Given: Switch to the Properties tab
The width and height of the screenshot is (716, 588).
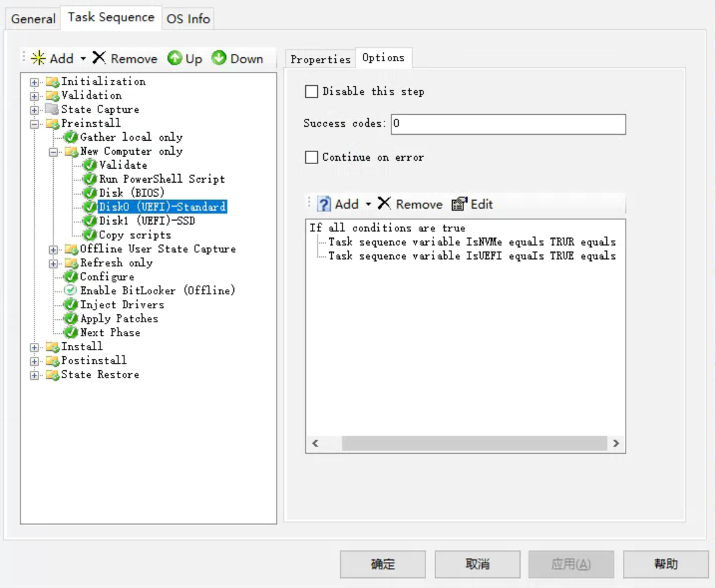Looking at the screenshot, I should pos(320,59).
